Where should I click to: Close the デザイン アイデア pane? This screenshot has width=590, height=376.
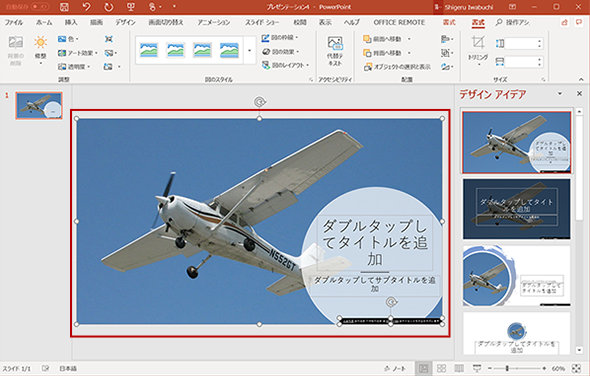(x=579, y=94)
